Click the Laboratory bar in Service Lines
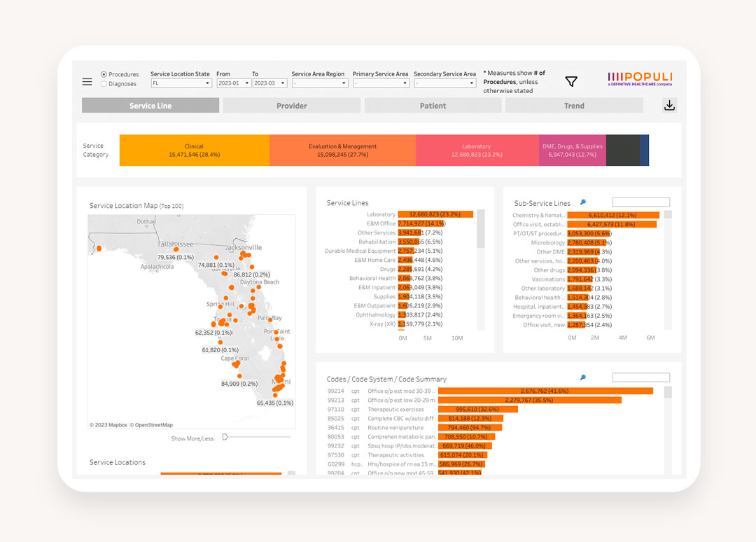756x542 pixels. (x=435, y=214)
